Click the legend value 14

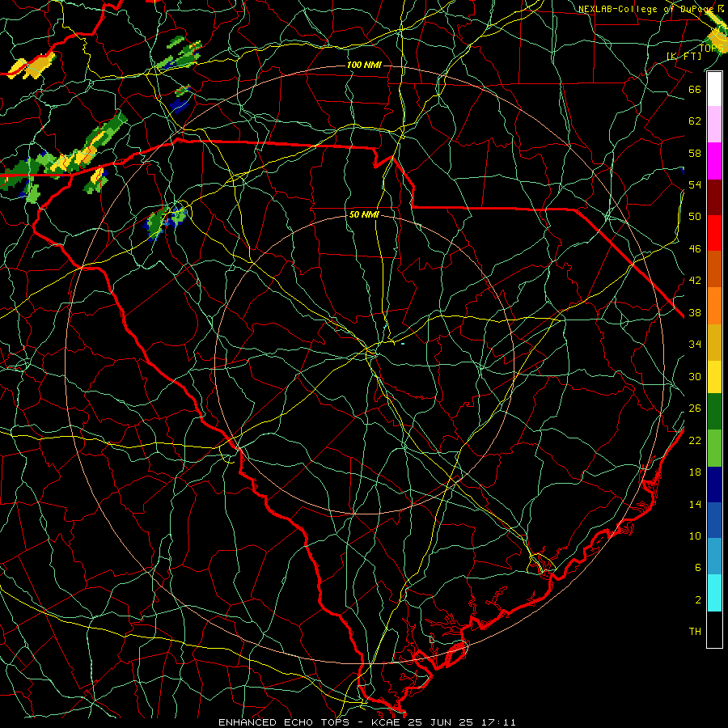[695, 504]
